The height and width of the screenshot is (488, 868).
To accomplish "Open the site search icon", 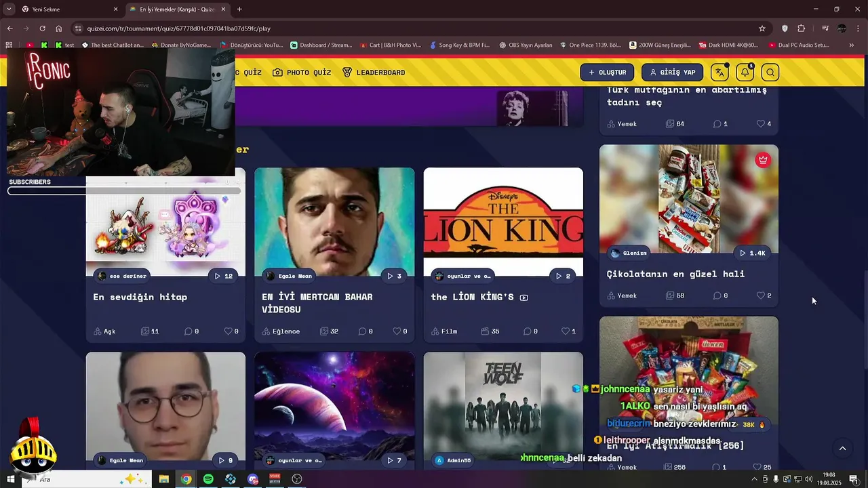I will click(770, 73).
